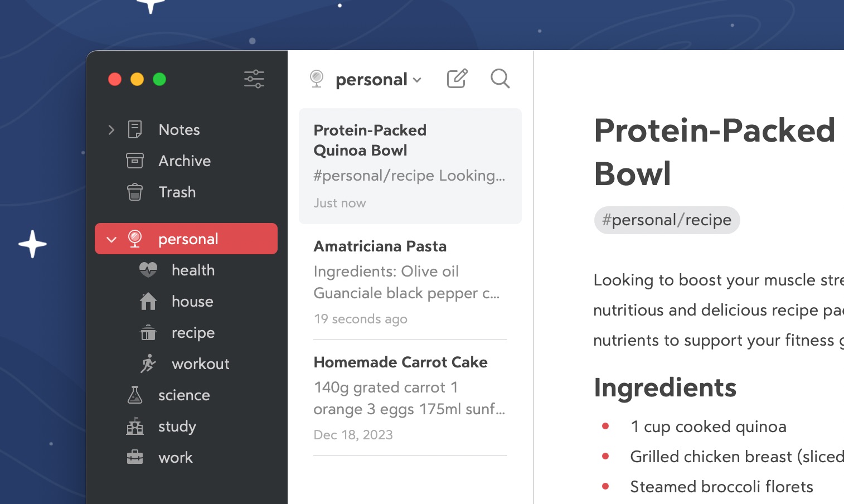844x504 pixels.
Task: Open the Archive section
Action: [184, 161]
